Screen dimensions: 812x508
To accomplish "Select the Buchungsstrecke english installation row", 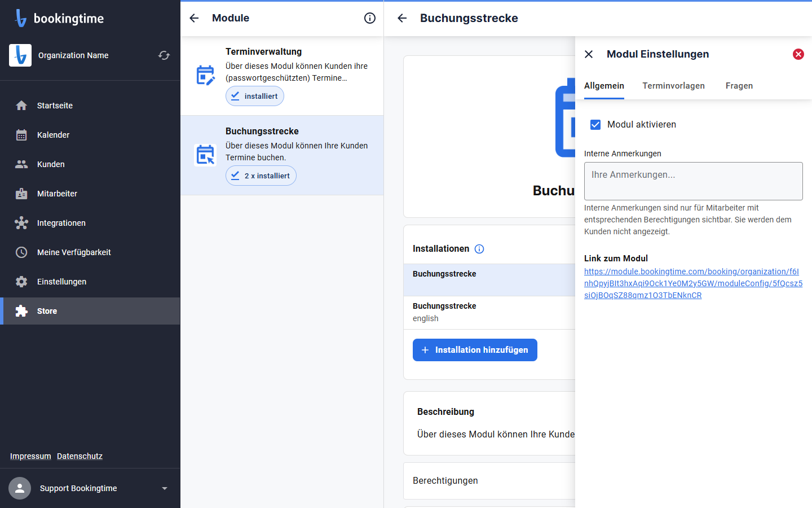I will [x=489, y=313].
